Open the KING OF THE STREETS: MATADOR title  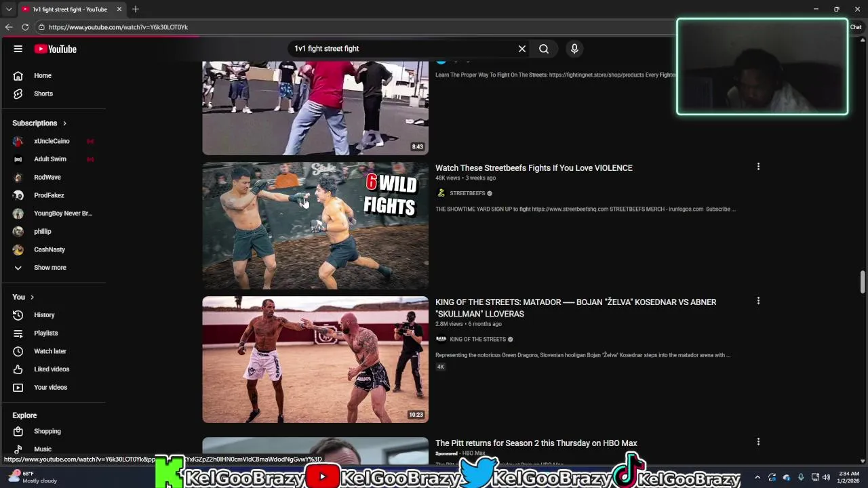coord(576,308)
